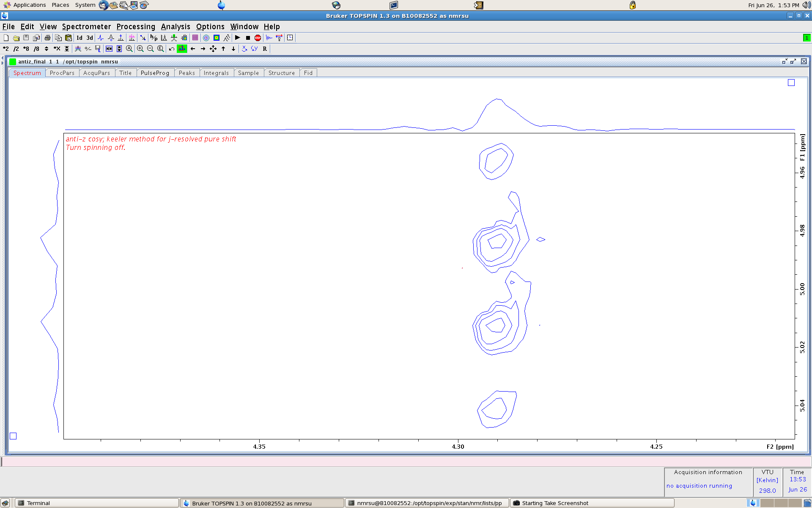Click the small square at plot bottom-left

[13, 436]
